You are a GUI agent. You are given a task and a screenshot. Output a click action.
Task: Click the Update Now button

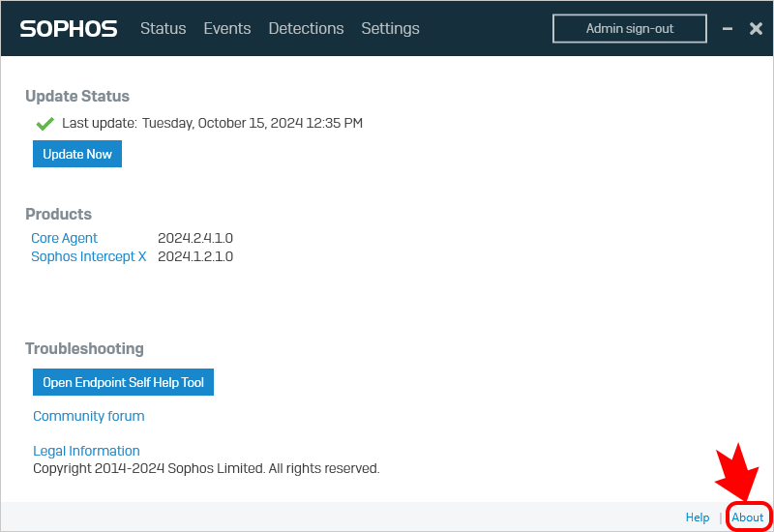(x=77, y=155)
